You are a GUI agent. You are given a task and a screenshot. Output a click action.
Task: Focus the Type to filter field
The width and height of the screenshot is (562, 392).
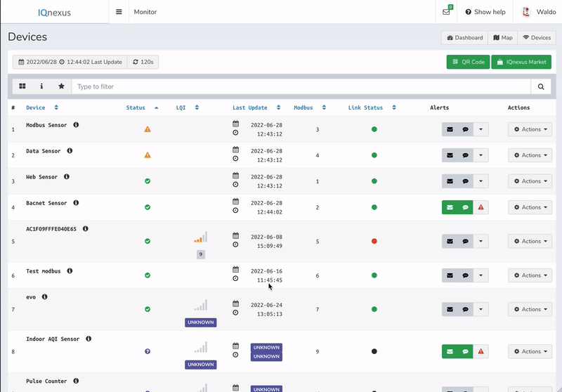pos(301,86)
